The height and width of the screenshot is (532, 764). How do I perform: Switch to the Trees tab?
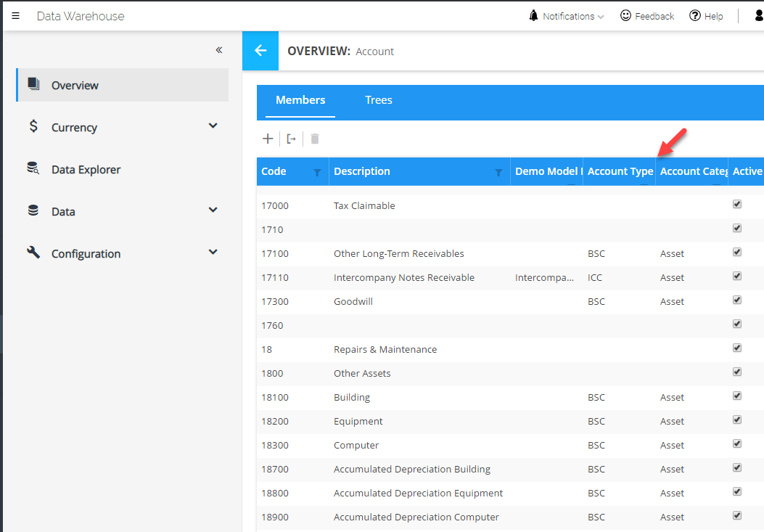coord(378,100)
